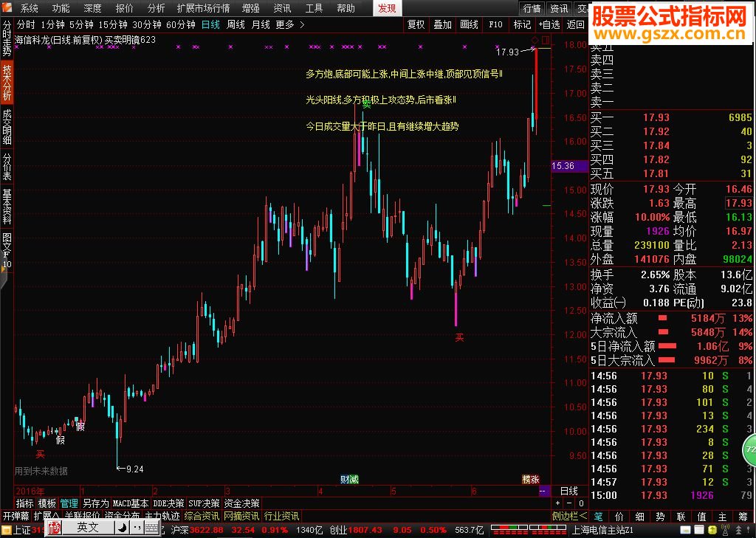The height and width of the screenshot is (538, 756).
Task: Switch chart to 5分钟 period
Action: point(81,24)
